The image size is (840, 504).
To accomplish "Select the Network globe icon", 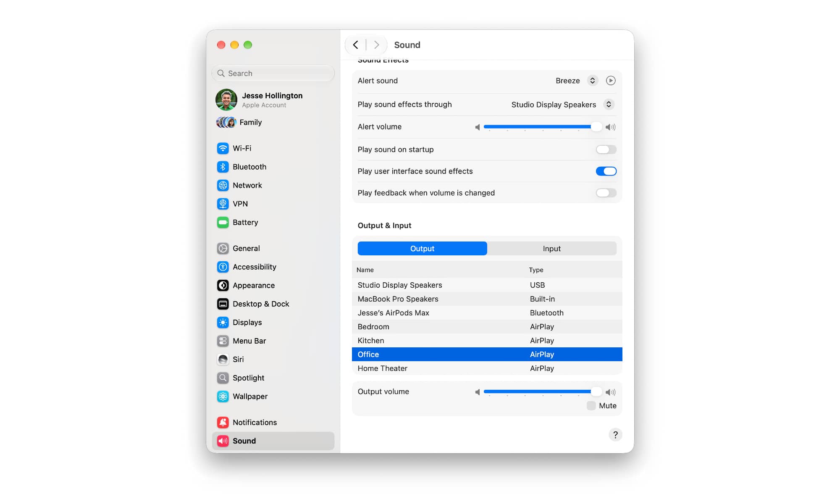I will pyautogui.click(x=223, y=185).
